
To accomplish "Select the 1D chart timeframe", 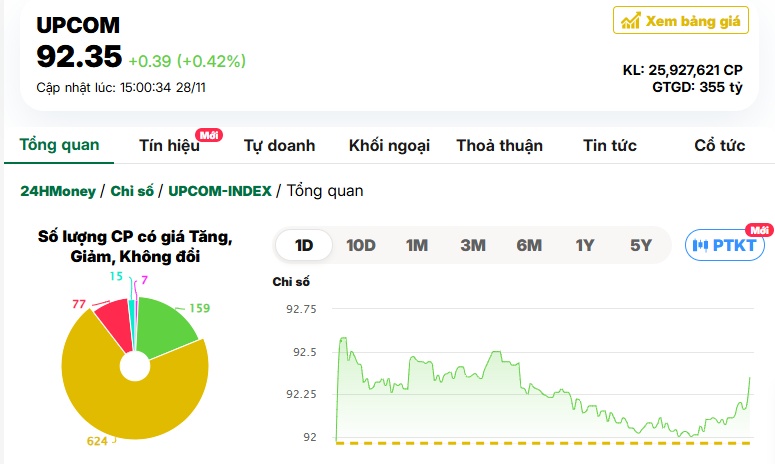I will (304, 245).
